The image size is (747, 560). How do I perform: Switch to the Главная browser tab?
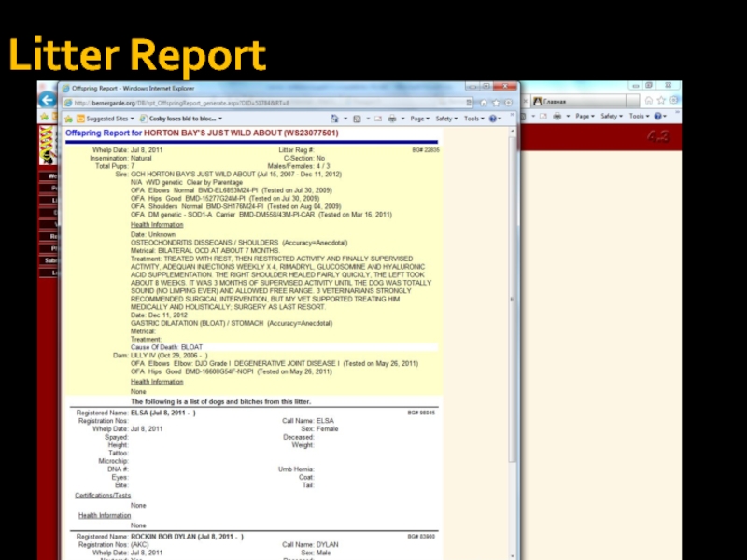pyautogui.click(x=557, y=101)
